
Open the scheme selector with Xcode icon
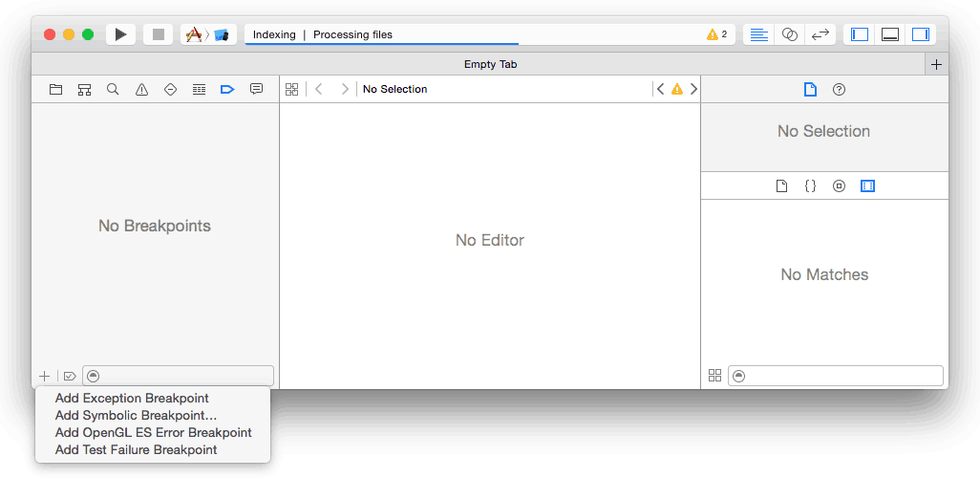(x=194, y=34)
